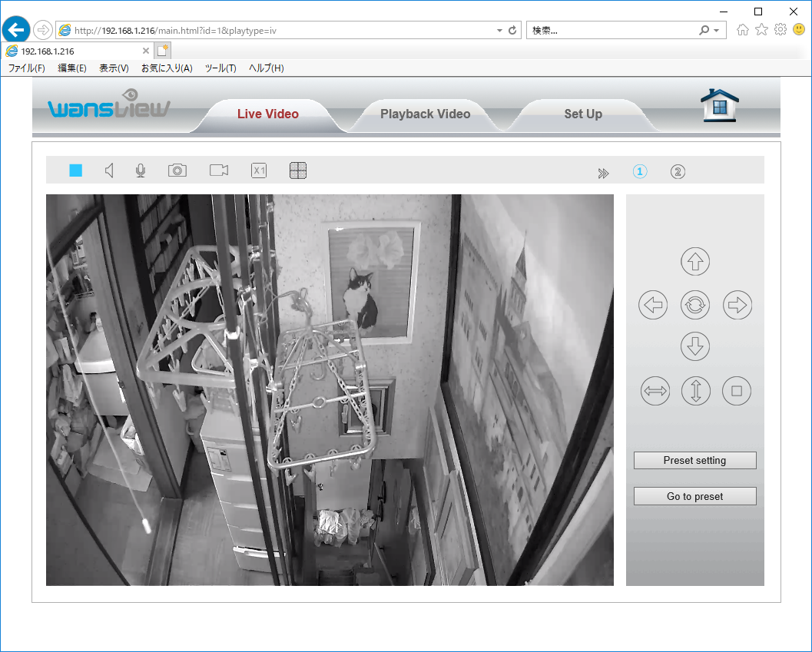Expand the double-chevron toolbar arrow
This screenshot has height=652, width=812.
[x=603, y=173]
